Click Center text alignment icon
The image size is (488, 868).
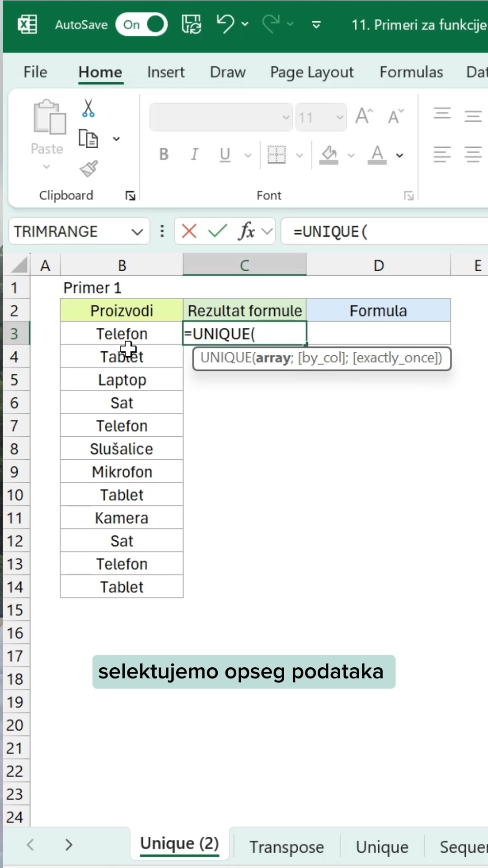(473, 155)
